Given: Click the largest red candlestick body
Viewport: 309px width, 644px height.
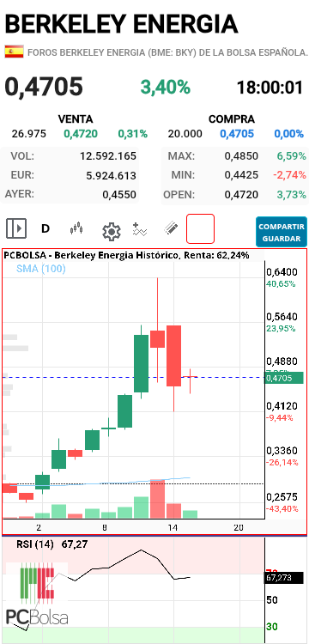Looking at the screenshot, I should click(x=174, y=355).
